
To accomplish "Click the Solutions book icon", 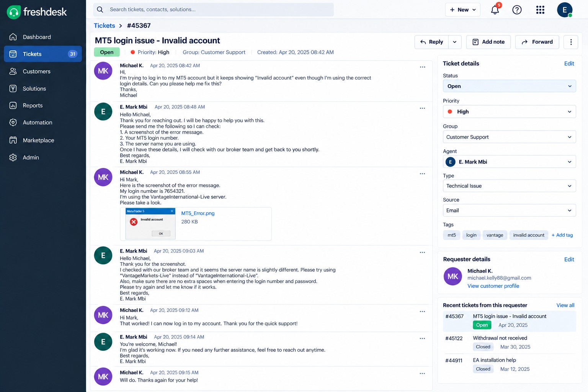I will [13, 88].
